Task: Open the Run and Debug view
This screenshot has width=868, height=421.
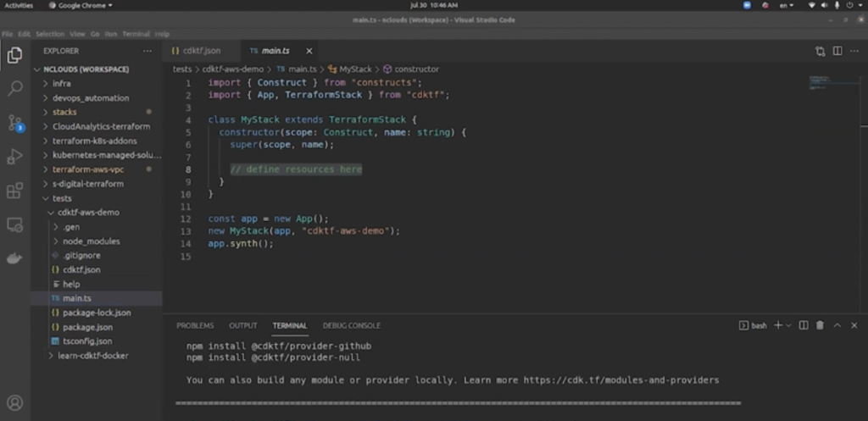Action: (x=15, y=157)
